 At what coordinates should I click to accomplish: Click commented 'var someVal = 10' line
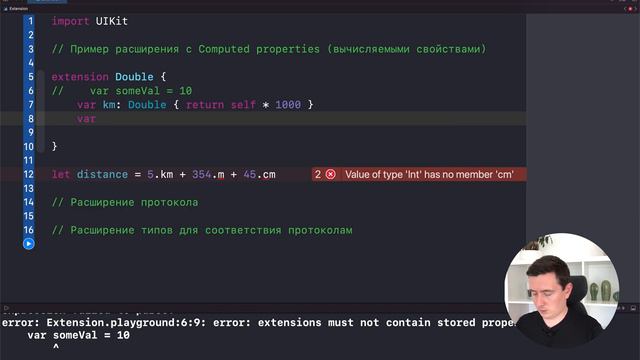[x=122, y=91]
